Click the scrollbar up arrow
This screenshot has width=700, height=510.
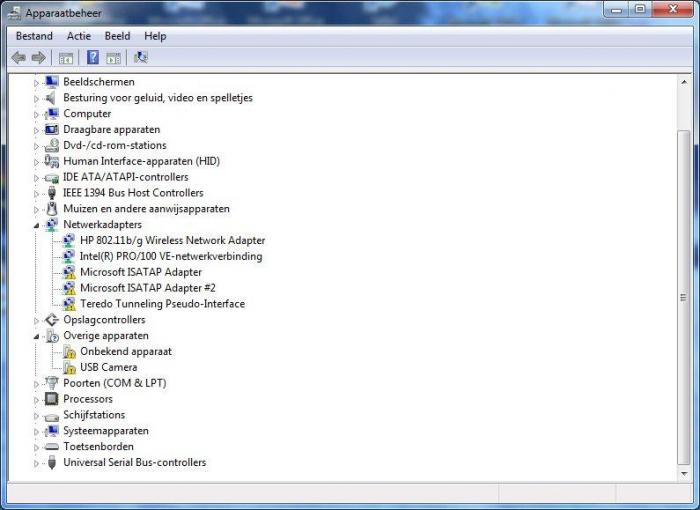point(684,82)
